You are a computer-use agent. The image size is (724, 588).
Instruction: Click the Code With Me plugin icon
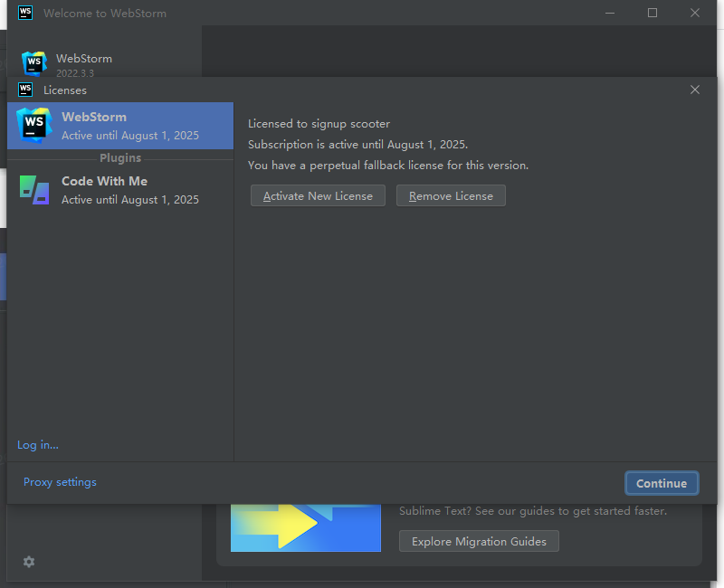pyautogui.click(x=33, y=189)
